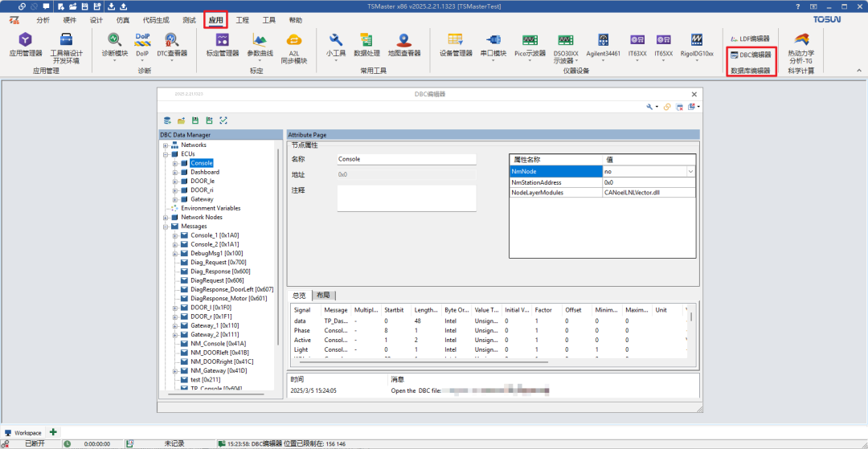Open the 标定管理器 calibration manager
The width and height of the screenshot is (868, 449).
click(x=223, y=44)
